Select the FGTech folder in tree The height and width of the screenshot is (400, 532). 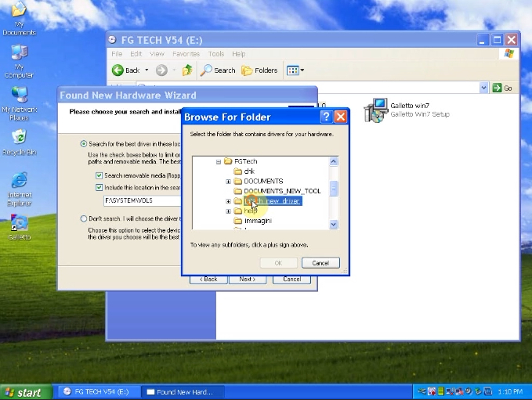point(246,161)
